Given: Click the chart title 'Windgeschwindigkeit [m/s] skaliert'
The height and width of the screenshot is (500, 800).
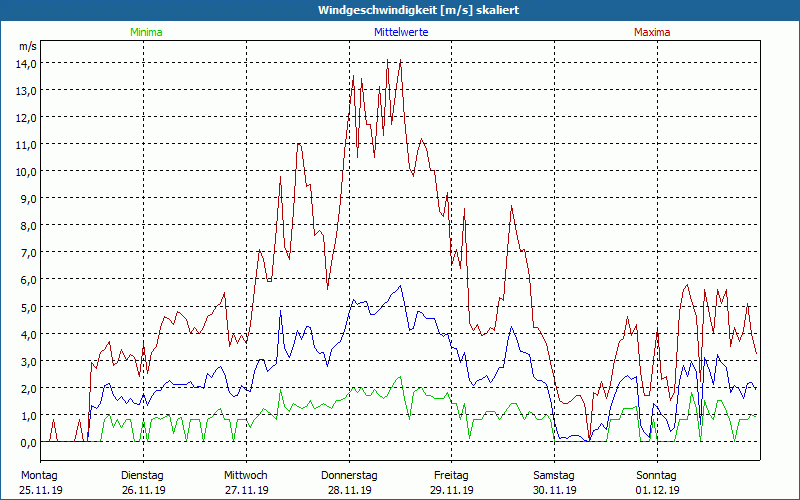Looking at the screenshot, I should click(418, 10).
